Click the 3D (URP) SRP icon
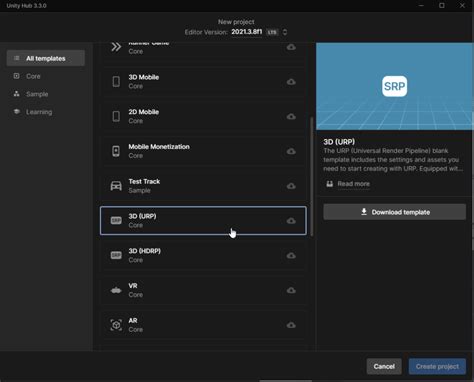This screenshot has height=382, width=474. click(x=116, y=221)
